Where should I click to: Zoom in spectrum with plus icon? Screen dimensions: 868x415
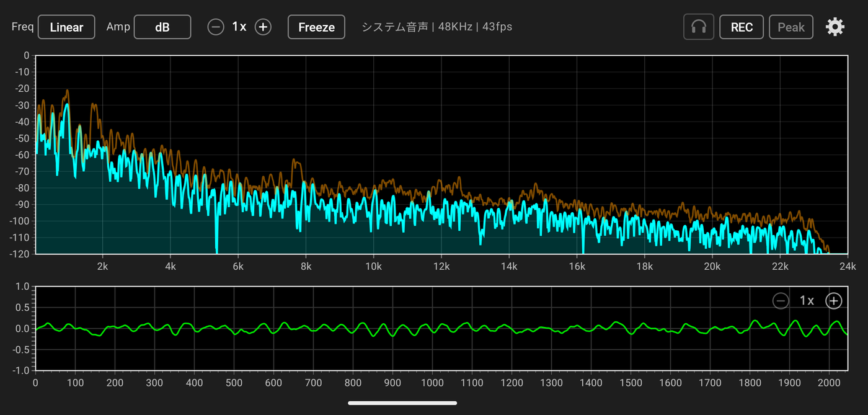263,27
